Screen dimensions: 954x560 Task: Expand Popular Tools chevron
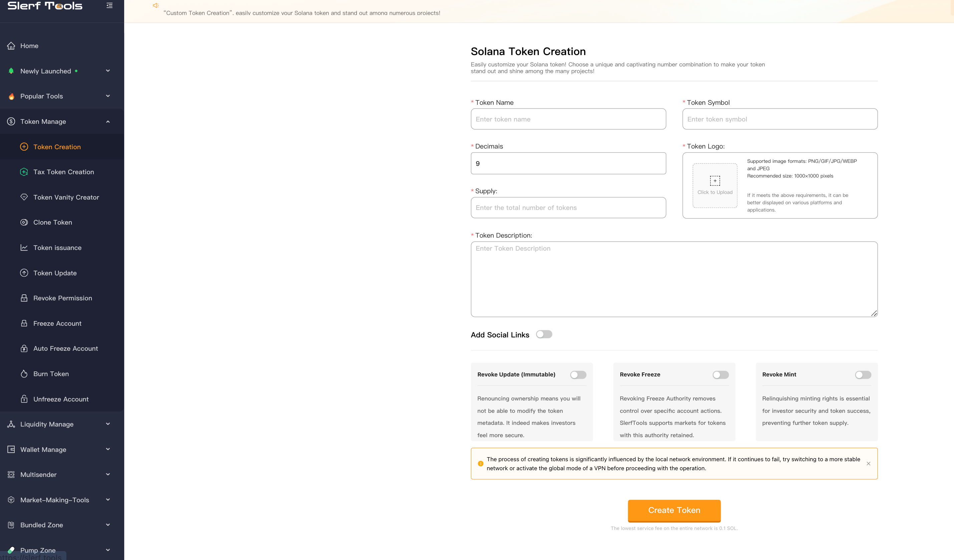(x=108, y=96)
